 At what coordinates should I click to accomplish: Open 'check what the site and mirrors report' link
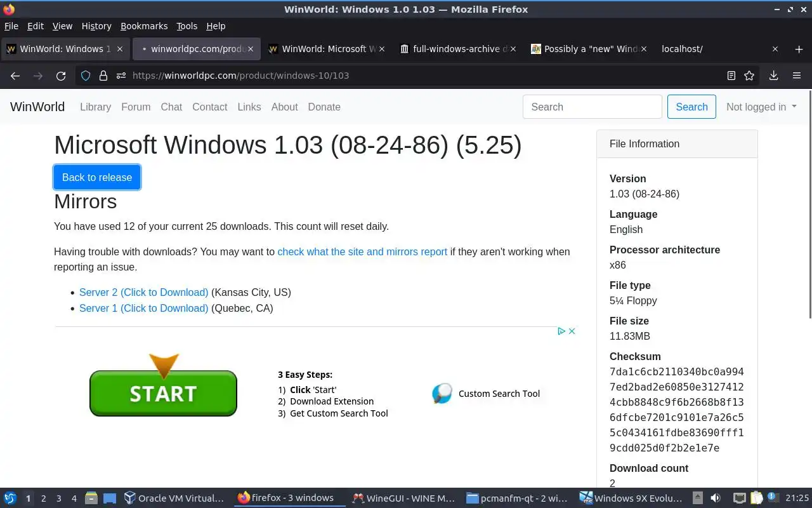coord(362,251)
